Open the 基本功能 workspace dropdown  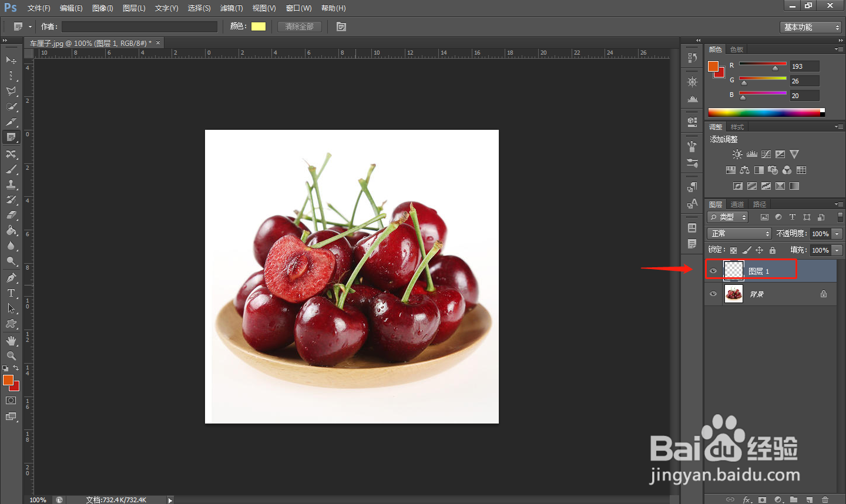pyautogui.click(x=811, y=27)
